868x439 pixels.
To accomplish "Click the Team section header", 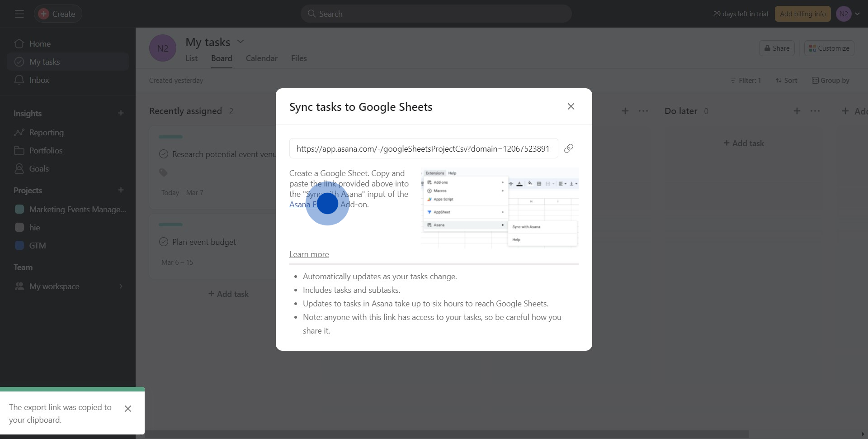I will (23, 267).
